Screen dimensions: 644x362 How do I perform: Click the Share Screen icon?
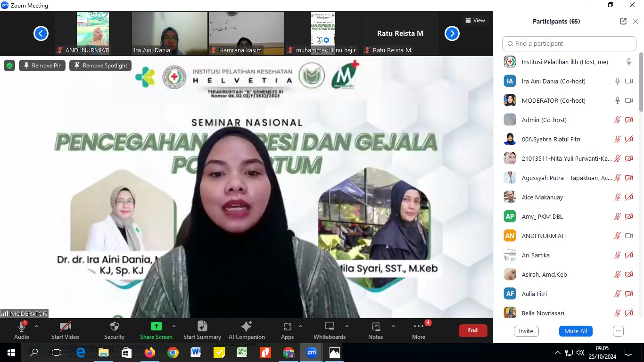[156, 326]
